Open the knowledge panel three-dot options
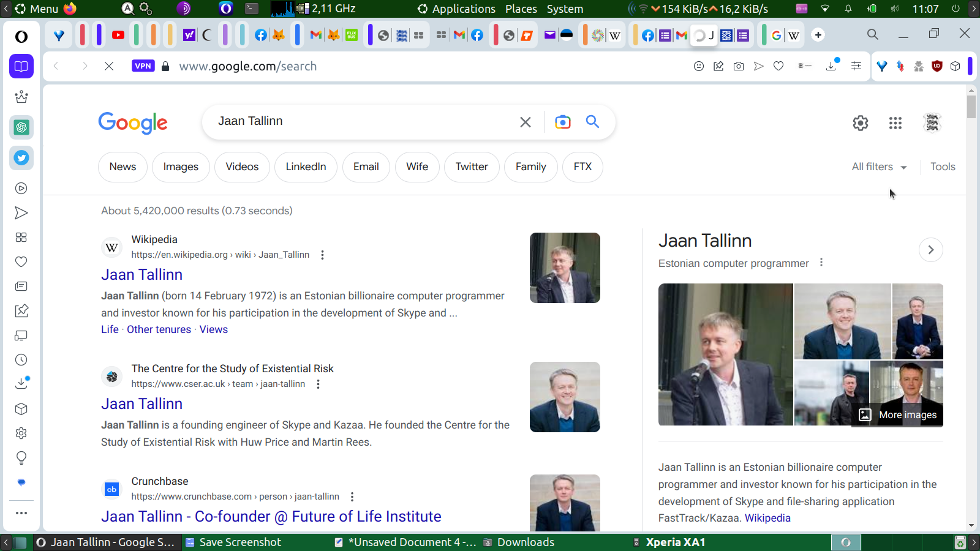Screen dimensions: 980x551 [x=821, y=263]
